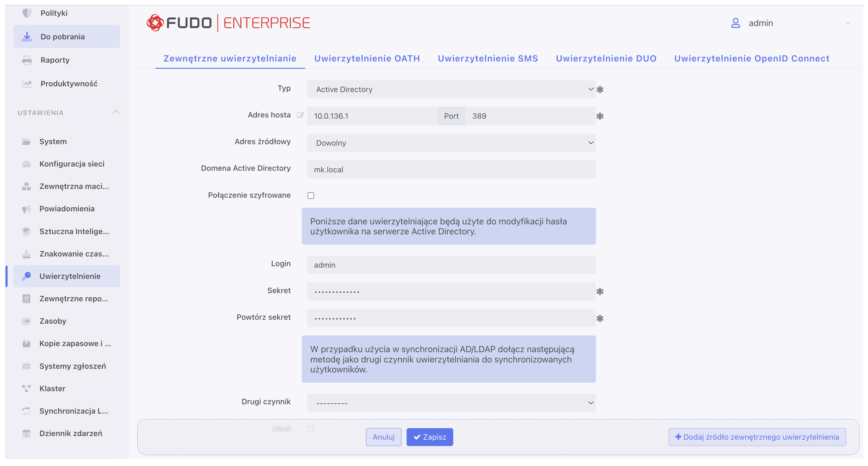Open Raporty from the sidebar

click(66, 60)
